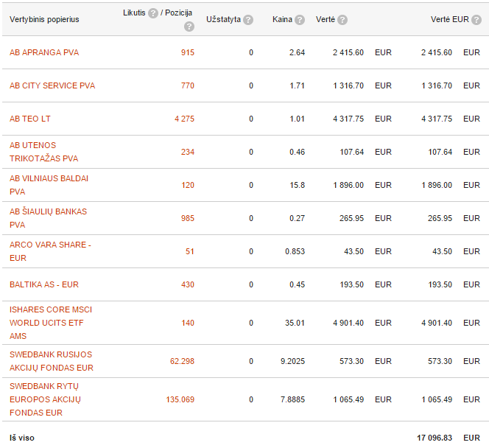Click help icon next to Užstatyta
Image resolution: width=489 pixels, height=448 pixels.
[x=248, y=20]
